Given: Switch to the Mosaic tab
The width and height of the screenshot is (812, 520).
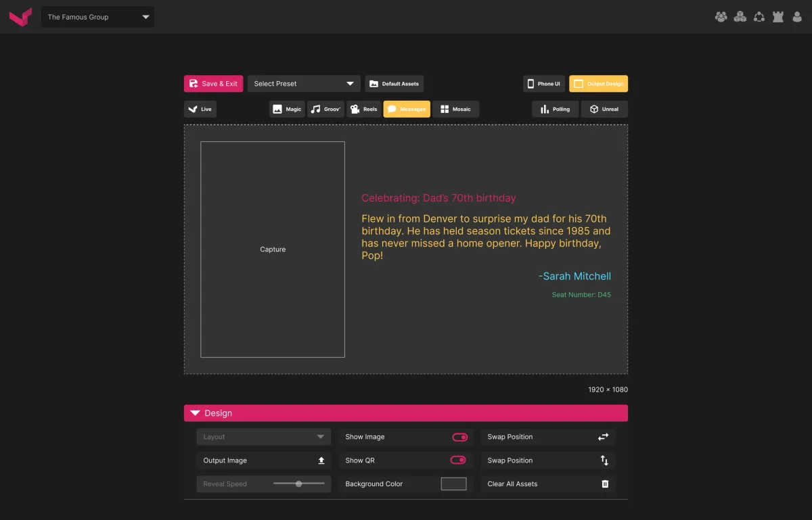Looking at the screenshot, I should click(456, 109).
